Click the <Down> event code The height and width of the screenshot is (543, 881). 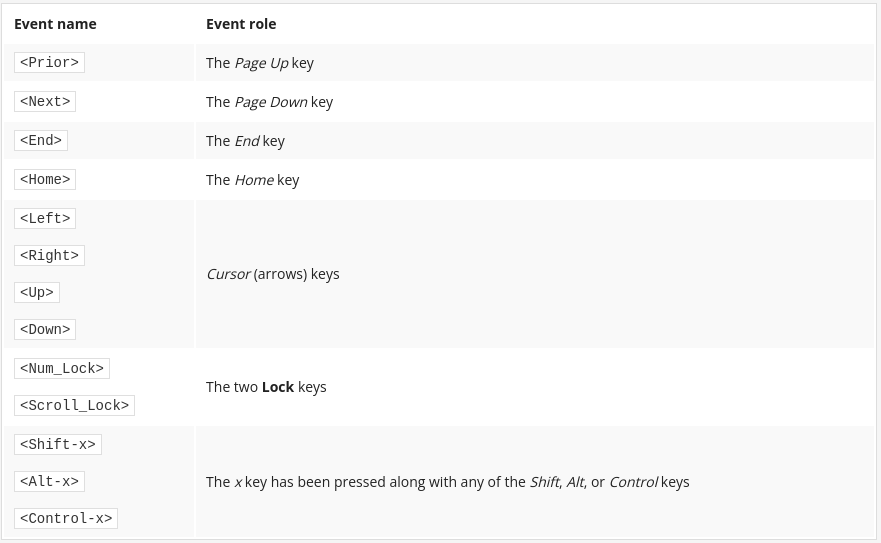coord(45,330)
